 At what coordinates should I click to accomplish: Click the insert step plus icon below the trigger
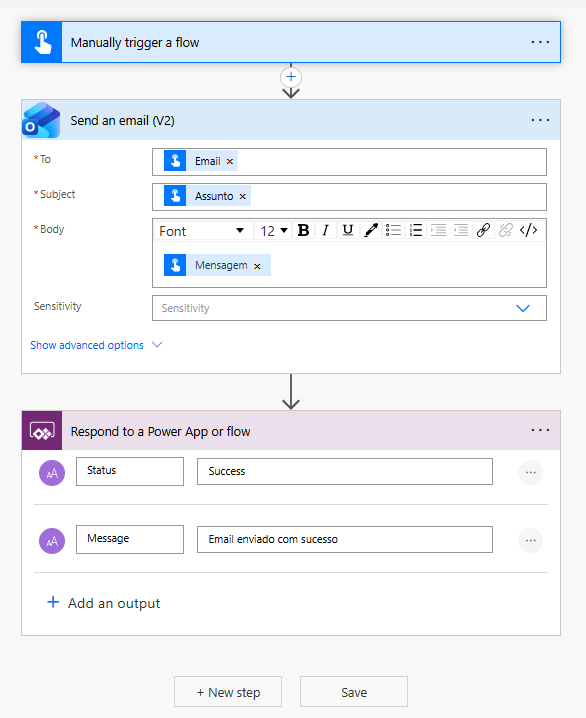click(291, 77)
